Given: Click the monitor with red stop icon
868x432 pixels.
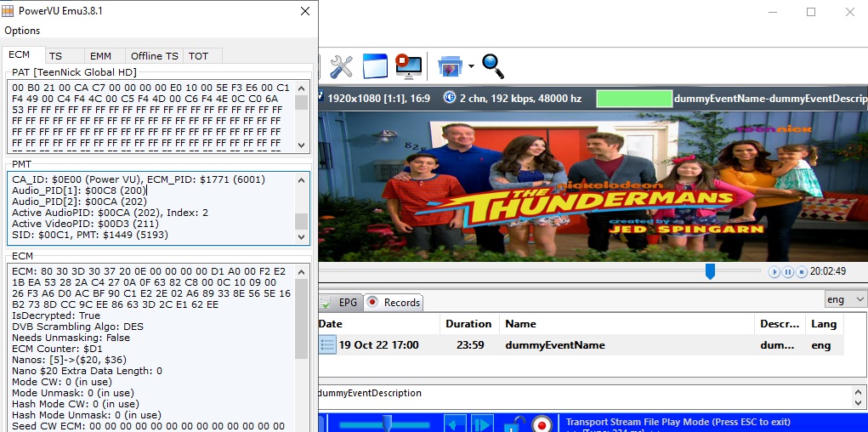Looking at the screenshot, I should [409, 66].
